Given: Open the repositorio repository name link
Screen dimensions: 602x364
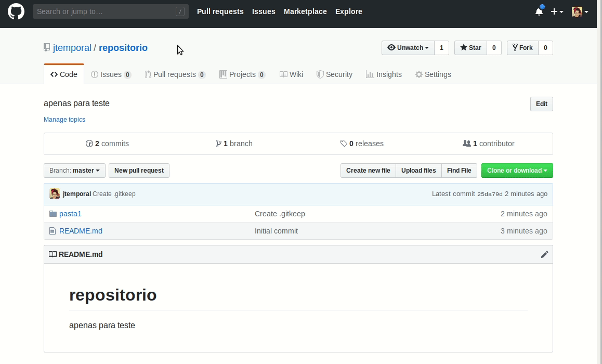Looking at the screenshot, I should tap(123, 48).
